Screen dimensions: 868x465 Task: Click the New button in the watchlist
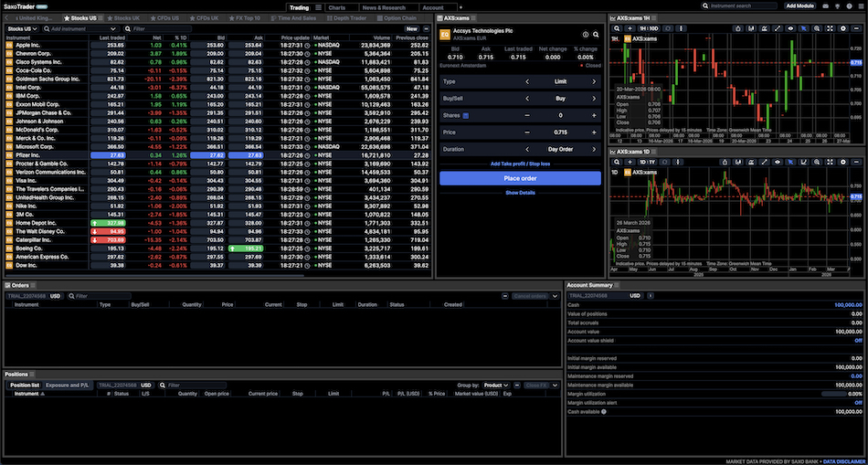point(411,28)
